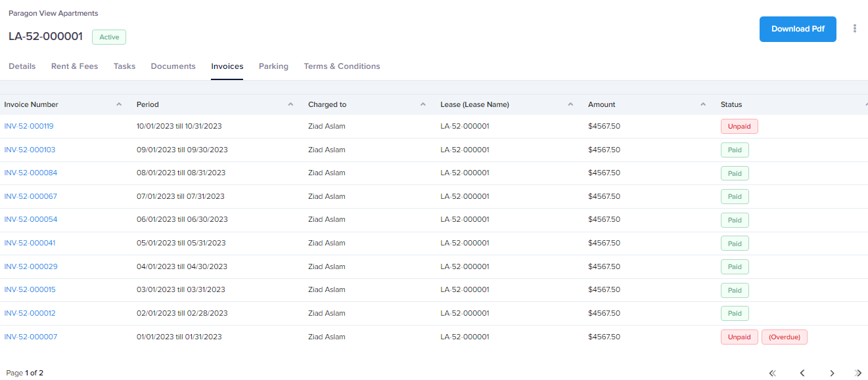The image size is (868, 380).
Task: Sort by Period column arrow
Action: tap(290, 104)
